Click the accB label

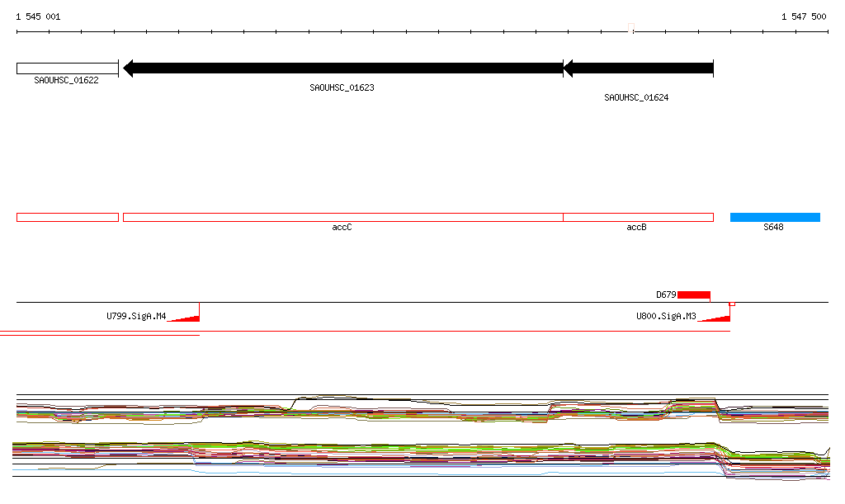[x=636, y=227]
